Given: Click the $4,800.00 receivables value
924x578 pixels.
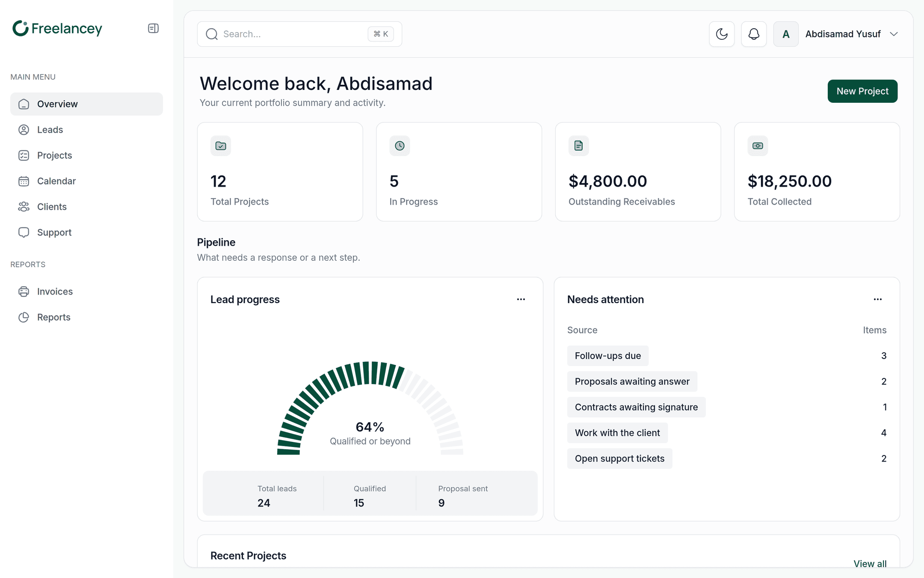Looking at the screenshot, I should click(607, 181).
